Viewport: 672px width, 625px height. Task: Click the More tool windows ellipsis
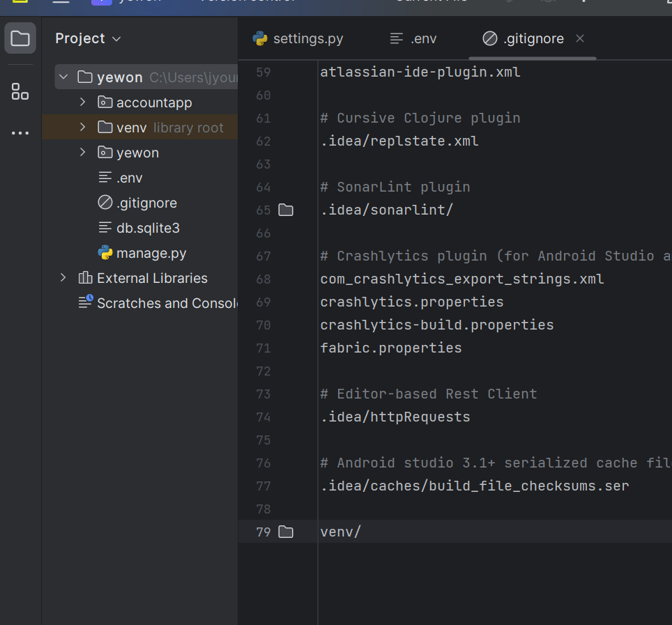pyautogui.click(x=20, y=133)
